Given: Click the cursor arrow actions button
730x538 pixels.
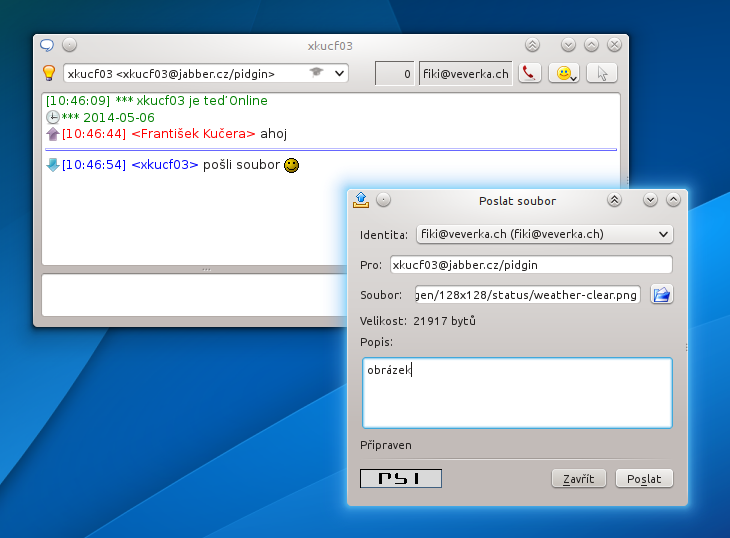Looking at the screenshot, I should click(602, 73).
